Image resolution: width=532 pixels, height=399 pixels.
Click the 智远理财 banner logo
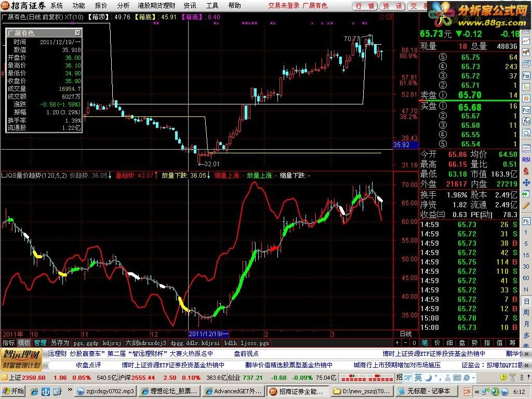[x=21, y=360]
